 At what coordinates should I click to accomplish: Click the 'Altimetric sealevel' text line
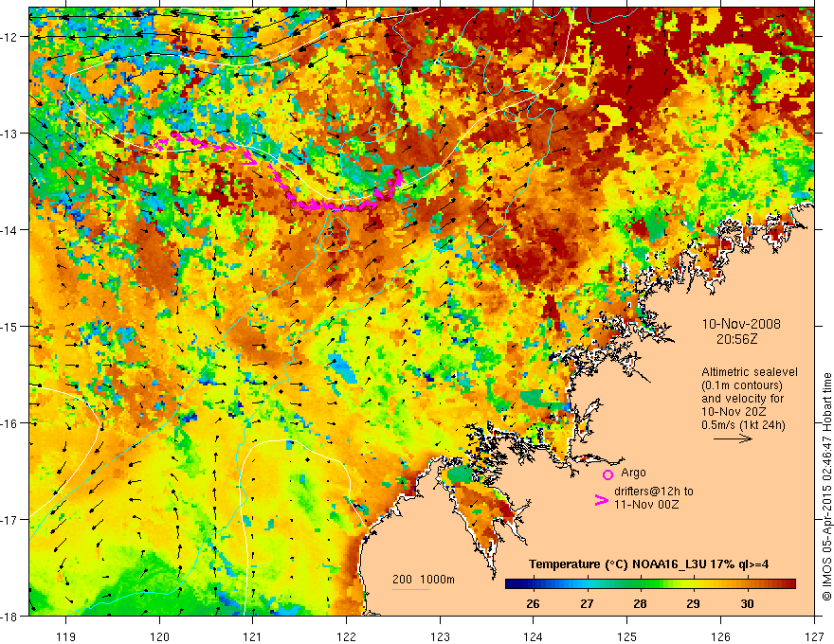750,372
